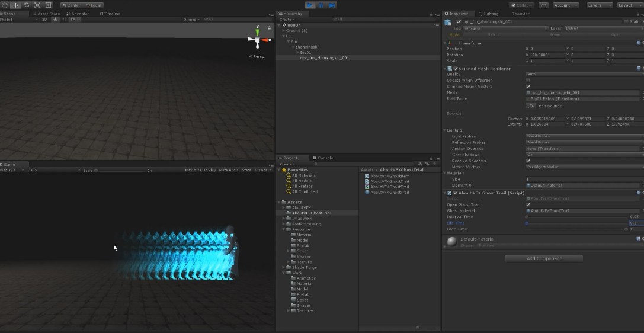This screenshot has width=644, height=333.
Task: Select the Move tool
Action: 15,5
